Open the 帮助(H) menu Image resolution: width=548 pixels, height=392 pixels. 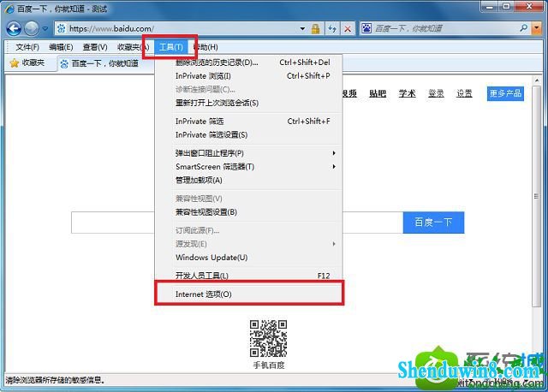pyautogui.click(x=205, y=47)
